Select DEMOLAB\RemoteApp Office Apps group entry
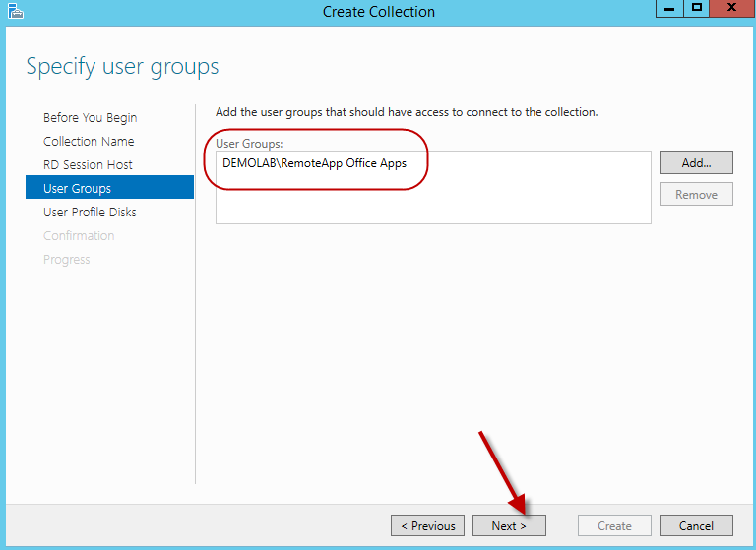The height and width of the screenshot is (550, 756). pyautogui.click(x=314, y=163)
